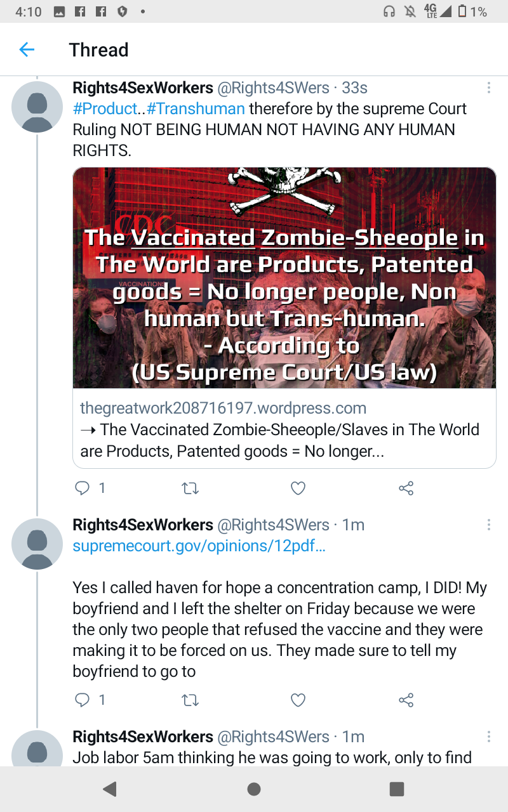This screenshot has height=812, width=508.
Task: Open more options on third tweet
Action: 488,737
